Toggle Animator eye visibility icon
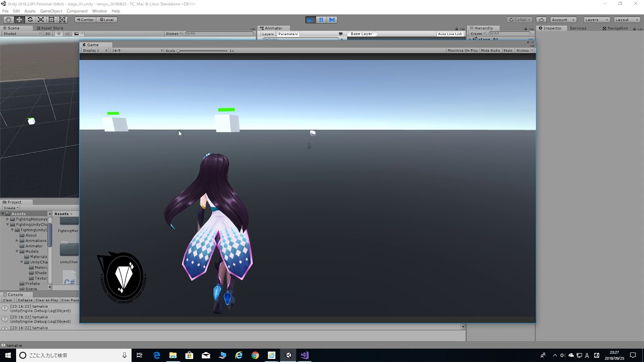This screenshot has width=644, height=362. pyautogui.click(x=341, y=34)
